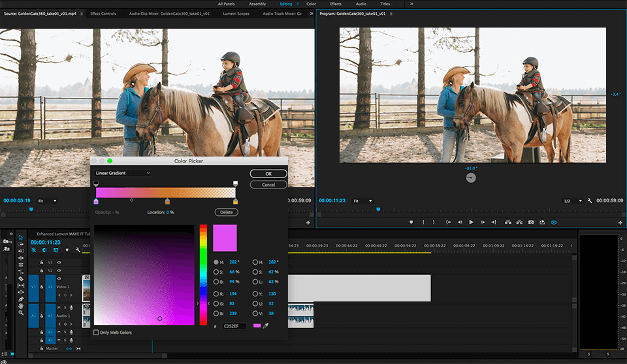Screen dimensions: 627x364
Task: Open Program panel hamburger menu
Action: pyautogui.click(x=391, y=14)
